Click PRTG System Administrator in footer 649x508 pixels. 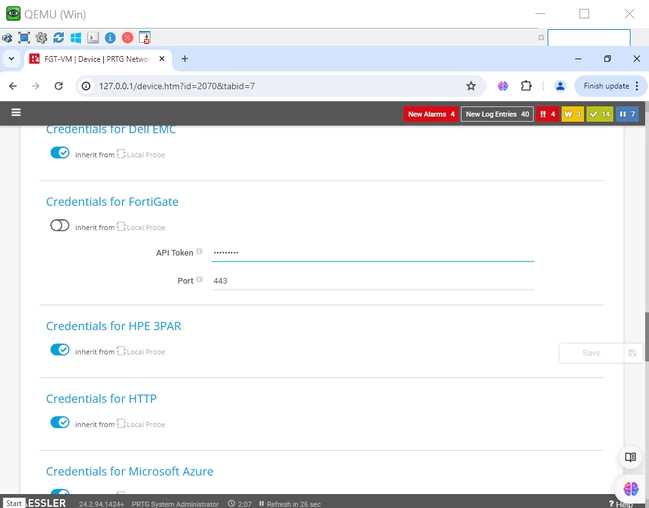point(175,504)
